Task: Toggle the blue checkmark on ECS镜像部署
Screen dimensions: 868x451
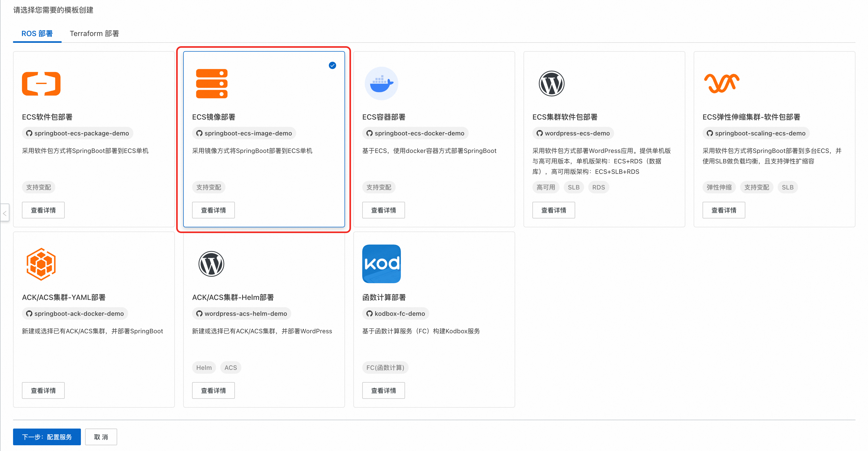Action: click(332, 66)
